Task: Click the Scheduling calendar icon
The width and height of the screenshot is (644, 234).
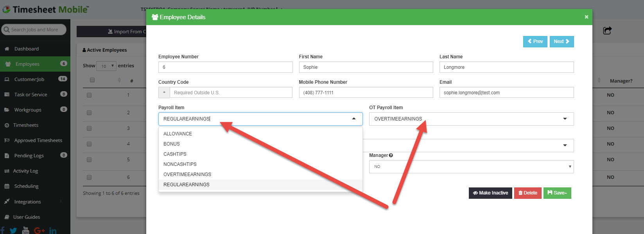Action: tap(7, 186)
